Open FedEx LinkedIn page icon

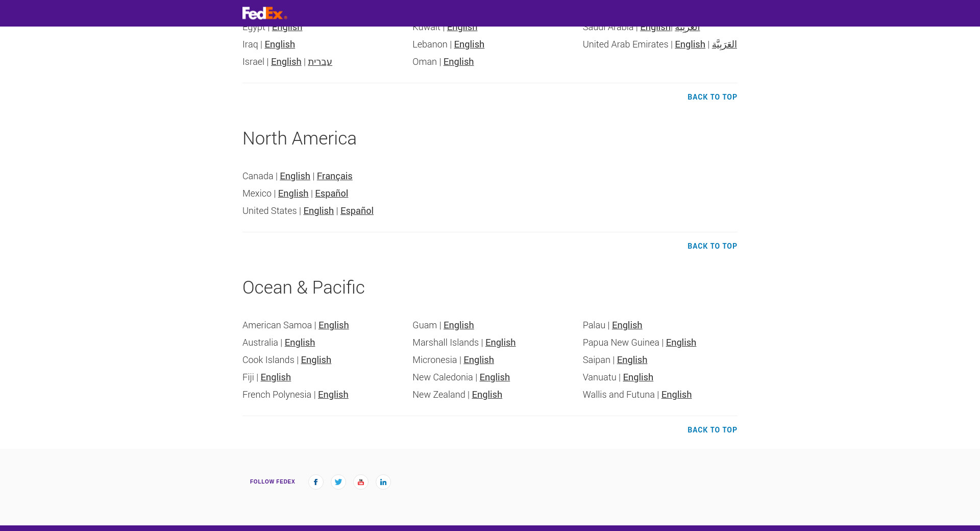[383, 482]
